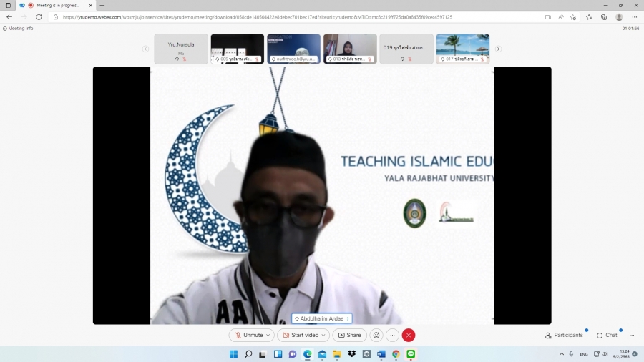Open the panel options ellipsis beside Chat
This screenshot has height=362, width=644.
633,335
